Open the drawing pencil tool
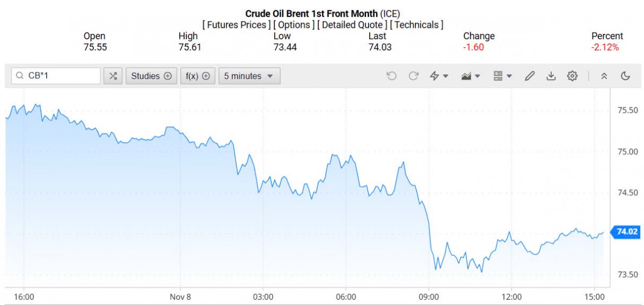 529,76
